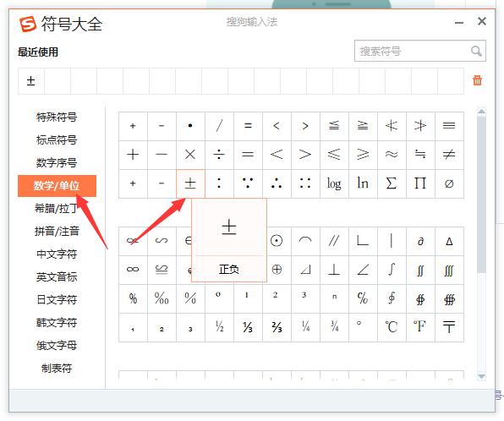Insert the parallel lines symbol ∥
The image size is (504, 421).
pos(334,241)
